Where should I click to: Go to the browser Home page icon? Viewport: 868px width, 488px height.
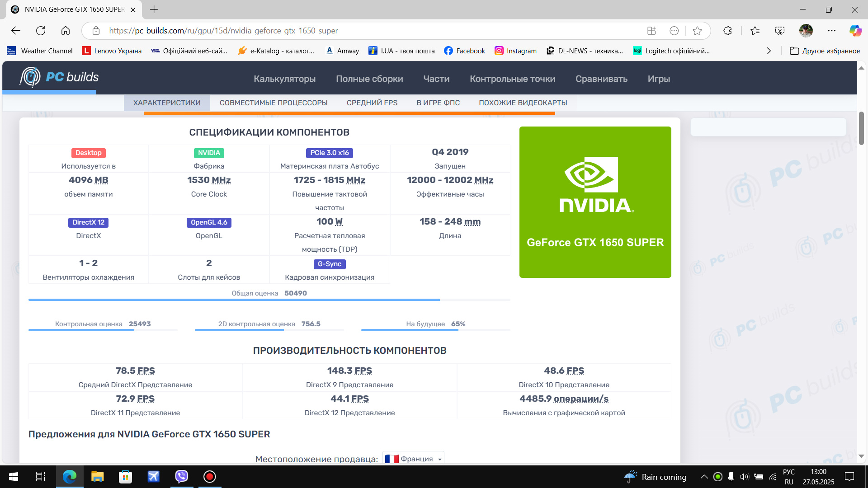[66, 31]
